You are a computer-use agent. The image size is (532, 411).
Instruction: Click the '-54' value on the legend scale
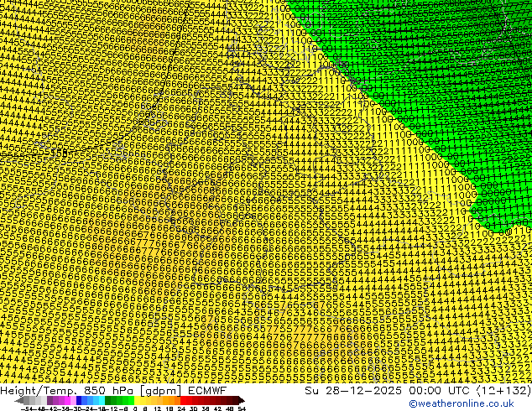click(x=26, y=408)
